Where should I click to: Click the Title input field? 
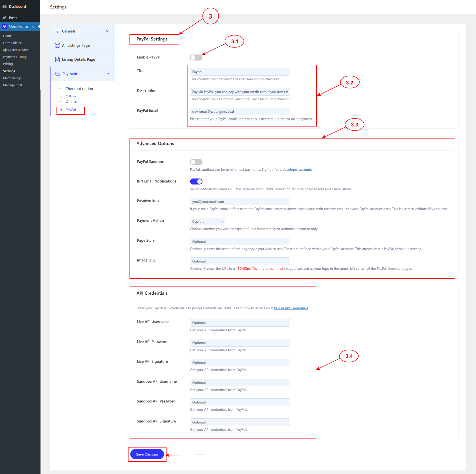(x=240, y=72)
